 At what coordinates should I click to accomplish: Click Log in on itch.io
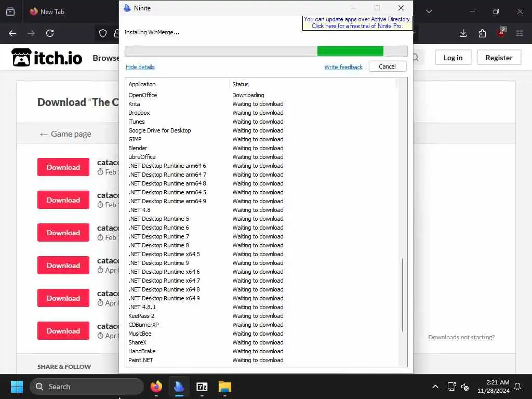click(453, 58)
